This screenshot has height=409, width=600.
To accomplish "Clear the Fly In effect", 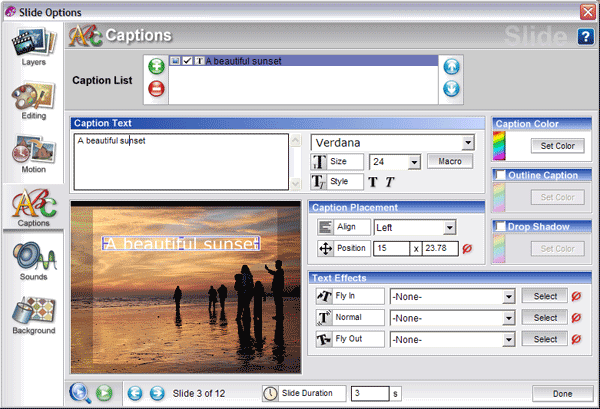I will [x=576, y=296].
